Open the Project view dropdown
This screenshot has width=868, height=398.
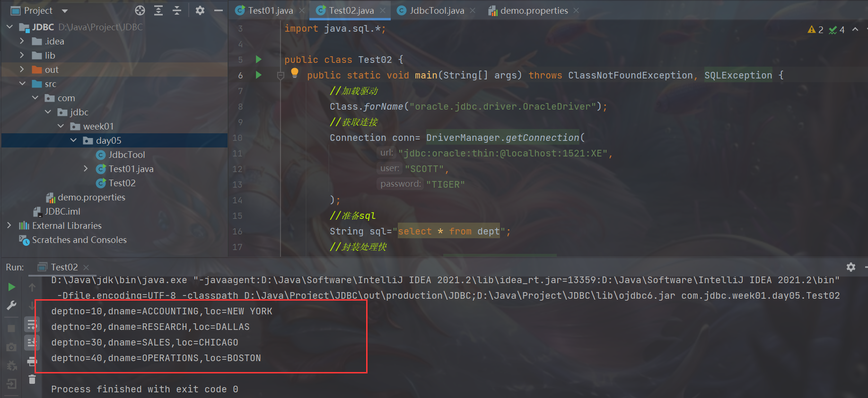65,11
